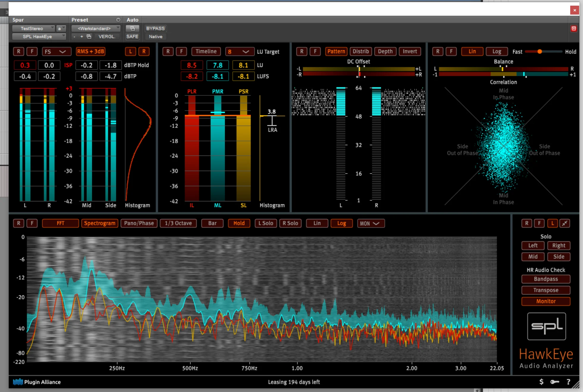
Task: Click the 3.8 LRA value
Action: coord(271,112)
